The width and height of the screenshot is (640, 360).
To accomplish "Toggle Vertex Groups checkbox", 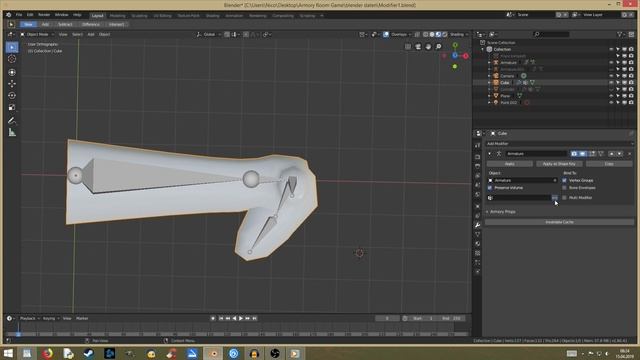I will (564, 180).
